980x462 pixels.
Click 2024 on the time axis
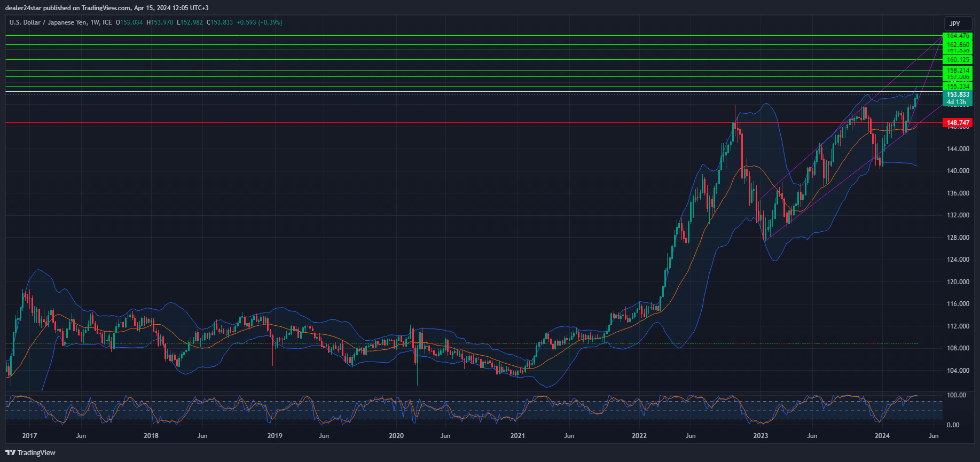(882, 436)
